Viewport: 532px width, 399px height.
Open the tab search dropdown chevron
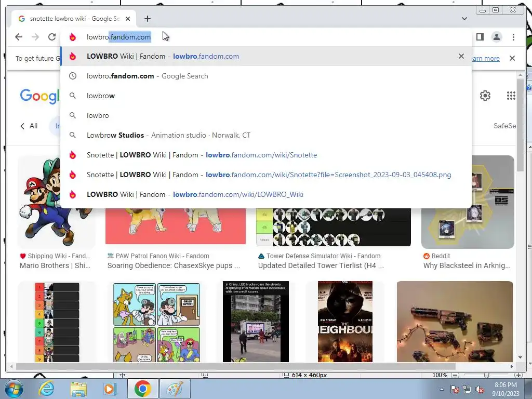coord(464,19)
